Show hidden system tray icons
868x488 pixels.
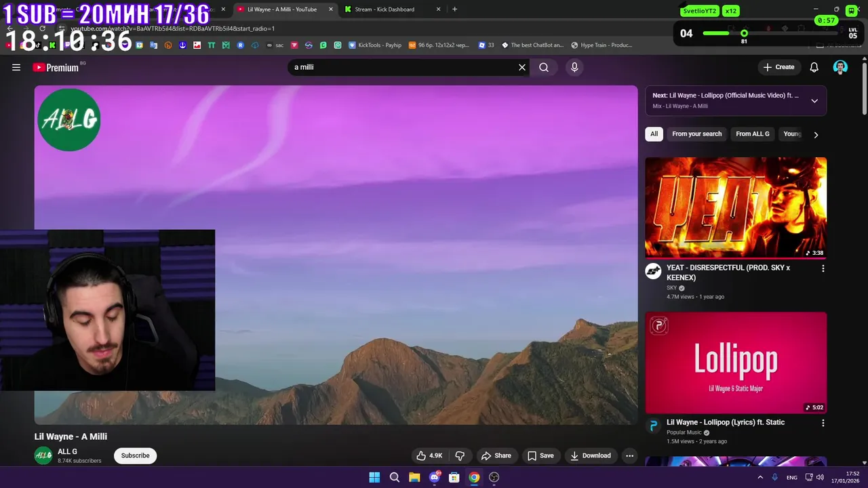[760, 477]
